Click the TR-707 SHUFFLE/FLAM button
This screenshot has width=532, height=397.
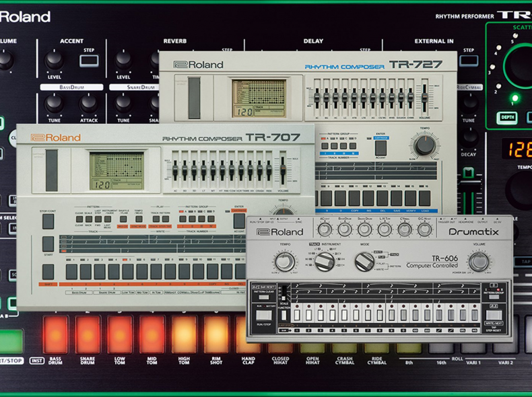pyautogui.click(x=123, y=219)
